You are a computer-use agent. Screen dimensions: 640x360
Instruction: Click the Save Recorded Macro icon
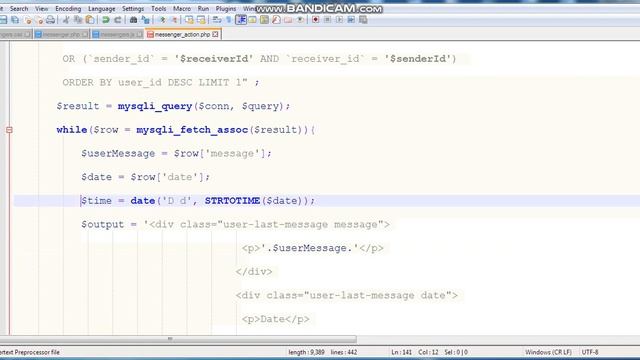tap(363, 20)
